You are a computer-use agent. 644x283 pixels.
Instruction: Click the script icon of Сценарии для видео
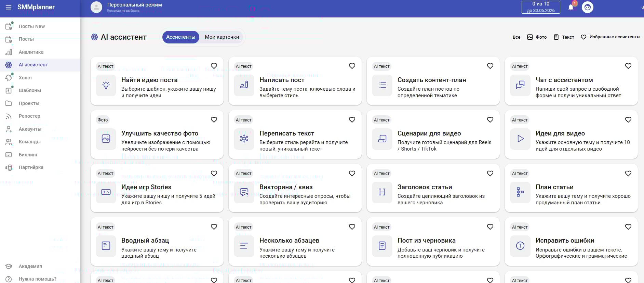(382, 139)
